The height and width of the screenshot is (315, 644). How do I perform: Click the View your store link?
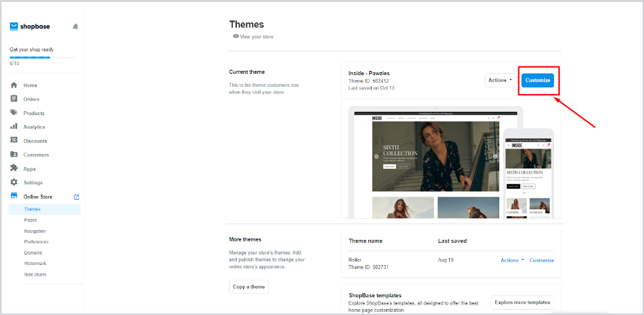point(257,37)
